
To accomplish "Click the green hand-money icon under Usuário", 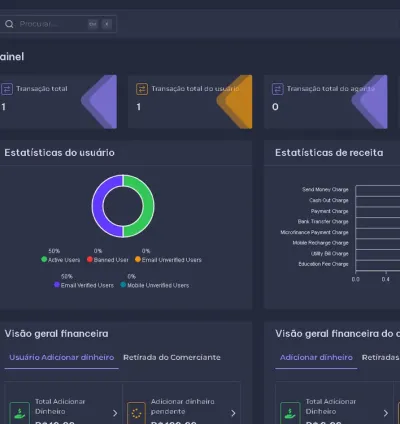I will click(20, 413).
